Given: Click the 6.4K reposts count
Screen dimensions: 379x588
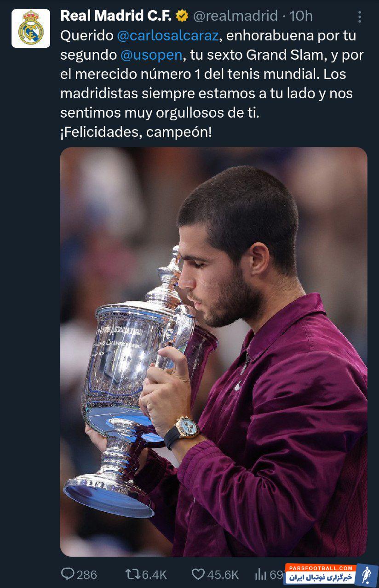Looking at the screenshot, I should tap(154, 574).
